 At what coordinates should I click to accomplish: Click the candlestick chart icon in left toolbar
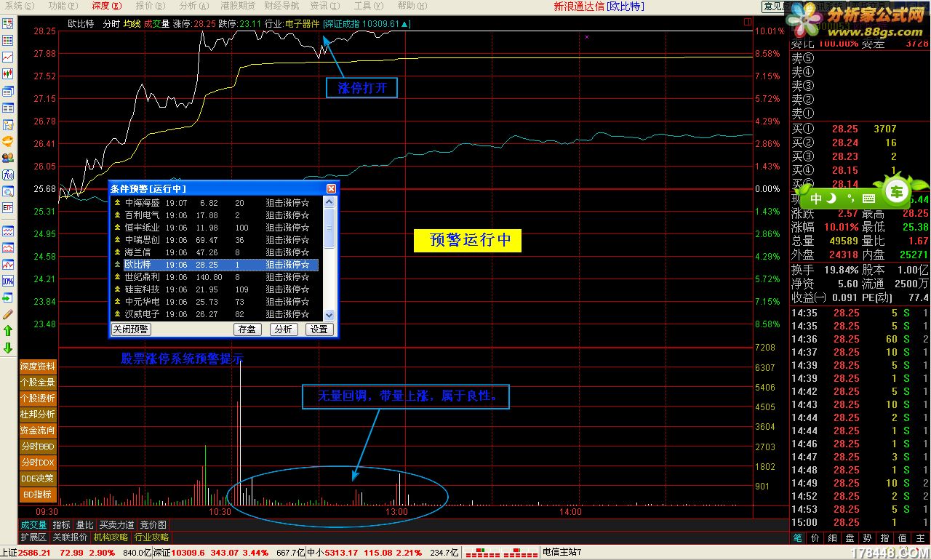(8, 74)
